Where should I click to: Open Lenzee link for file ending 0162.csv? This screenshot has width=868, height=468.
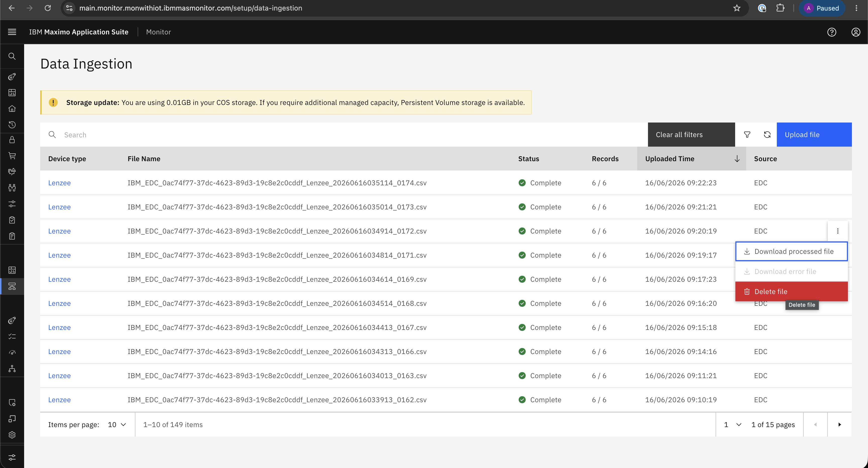coord(59,400)
